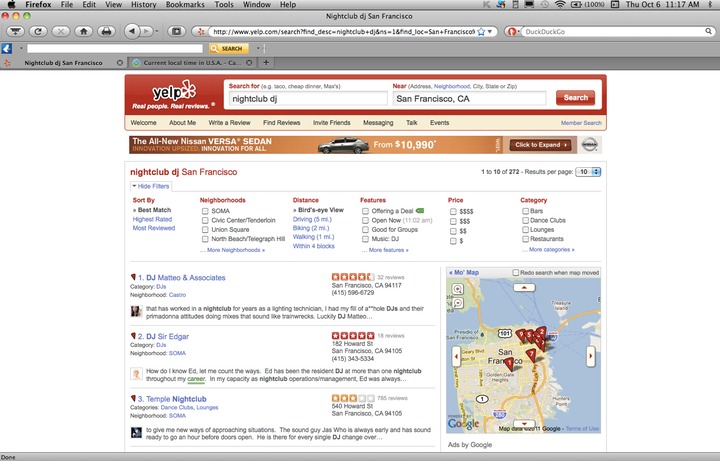720x461 pixels.
Task: Open the Apple menu
Action: click(x=11, y=5)
